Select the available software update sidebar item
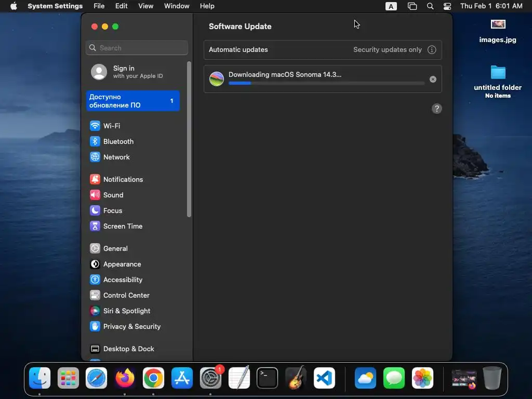 (132, 101)
